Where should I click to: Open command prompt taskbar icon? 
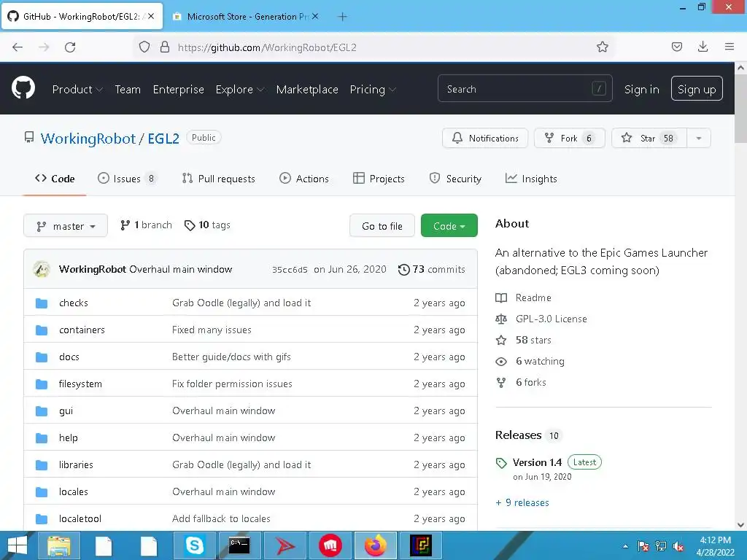tap(239, 545)
